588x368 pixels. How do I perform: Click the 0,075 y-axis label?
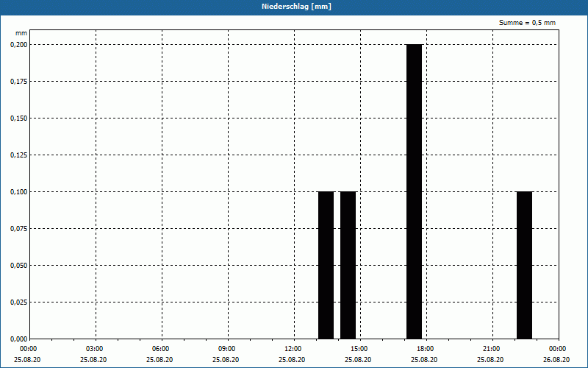click(19, 229)
